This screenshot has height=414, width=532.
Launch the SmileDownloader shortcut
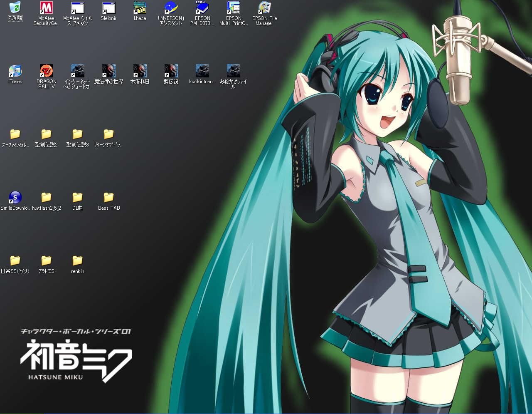[15, 201]
